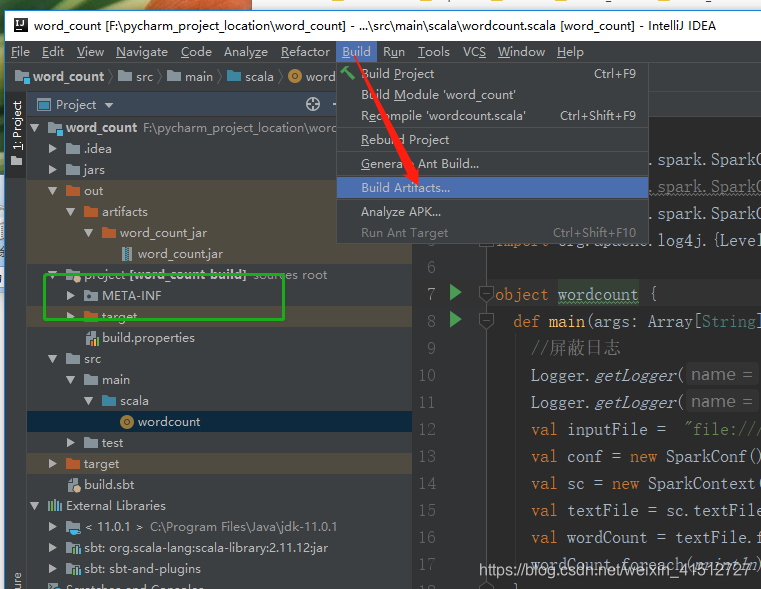
Task: Click the scala source folder icon in tree
Action: 109,401
